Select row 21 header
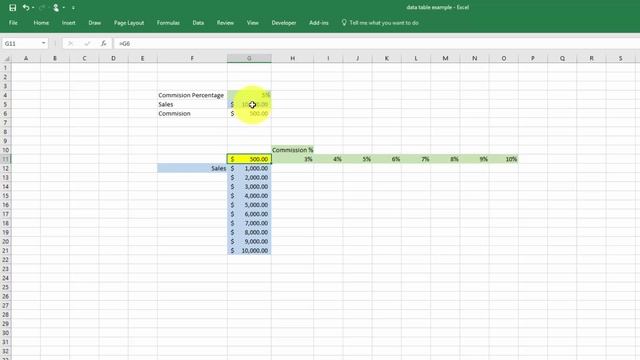The image size is (640, 360). [x=6, y=251]
